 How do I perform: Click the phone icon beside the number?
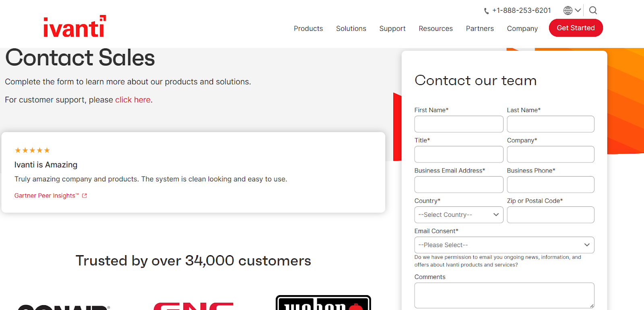tap(486, 11)
